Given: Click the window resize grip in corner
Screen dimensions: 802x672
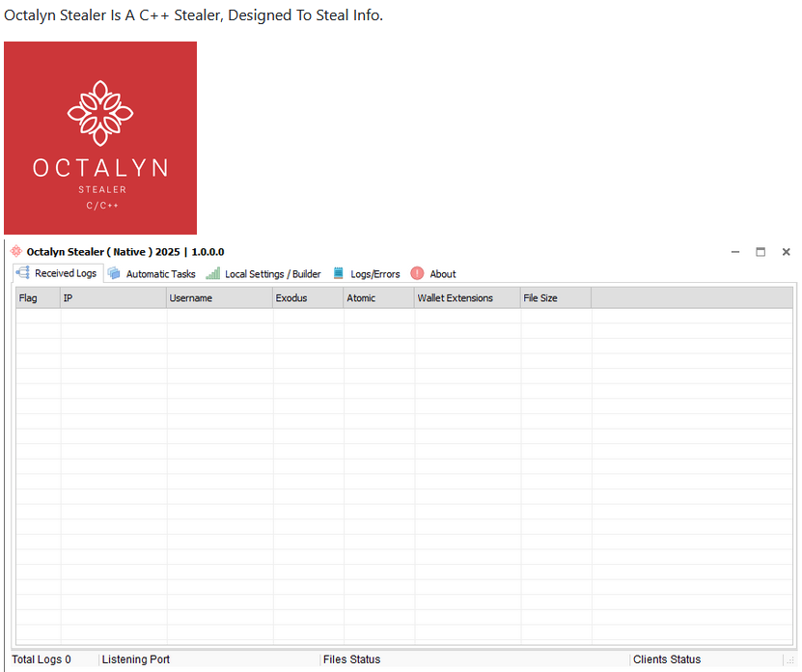Looking at the screenshot, I should point(790,661).
